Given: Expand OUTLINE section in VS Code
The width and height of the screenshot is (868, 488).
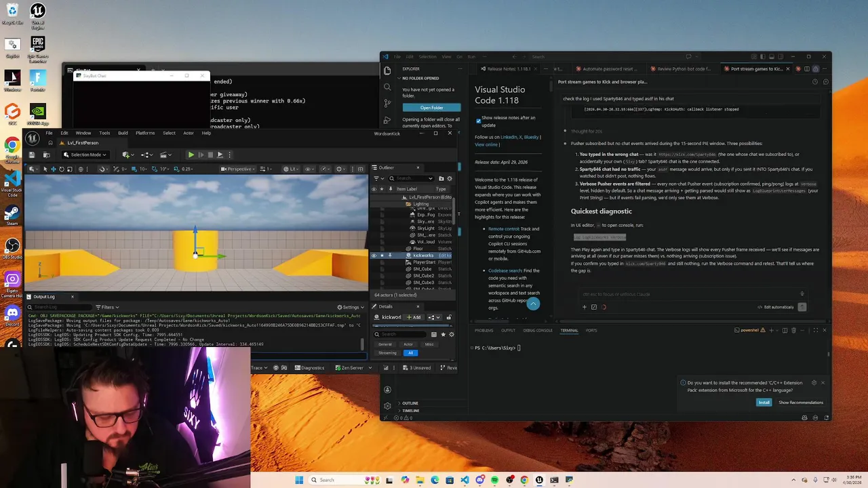Looking at the screenshot, I should point(410,403).
